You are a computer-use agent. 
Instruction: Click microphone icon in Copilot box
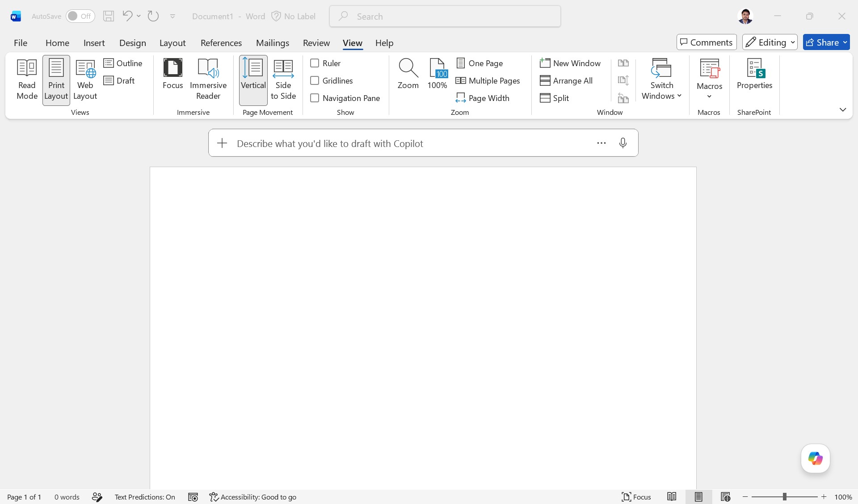click(x=622, y=143)
